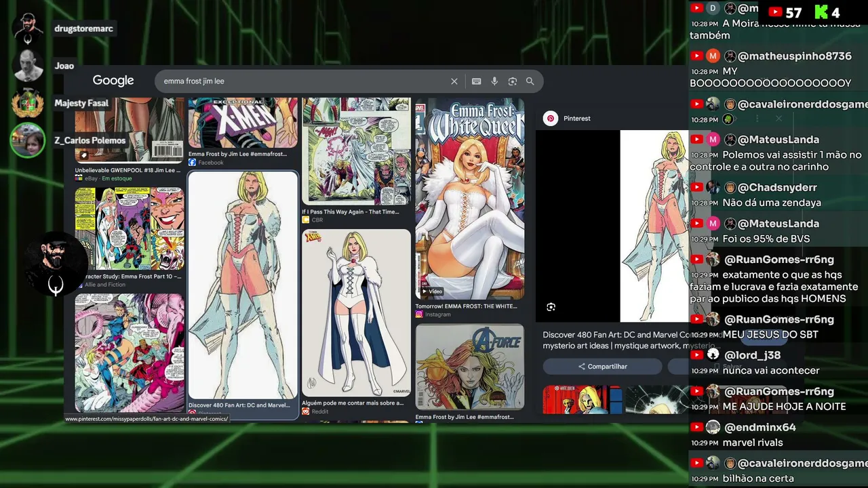The image size is (868, 488).
Task: Open the 'Tomorrow! EMMA FROST: THE WHITE' Instagram link
Action: pos(466,306)
